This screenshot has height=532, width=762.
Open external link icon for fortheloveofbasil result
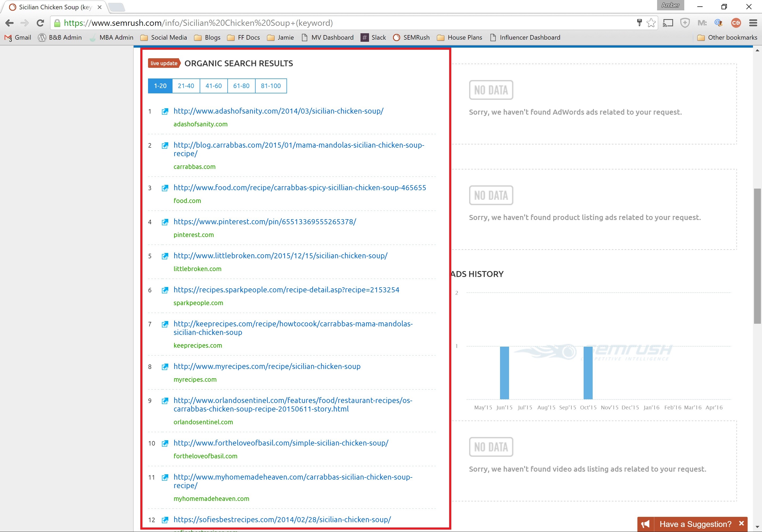(165, 443)
